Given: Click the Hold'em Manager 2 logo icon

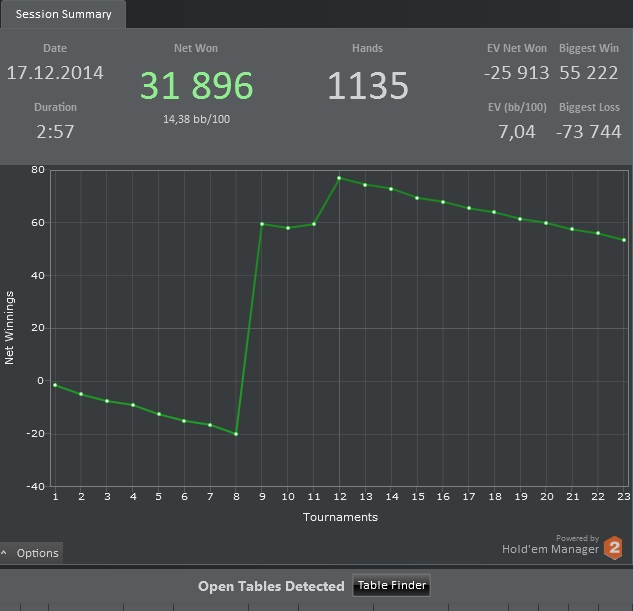Looking at the screenshot, I should tap(613, 548).
